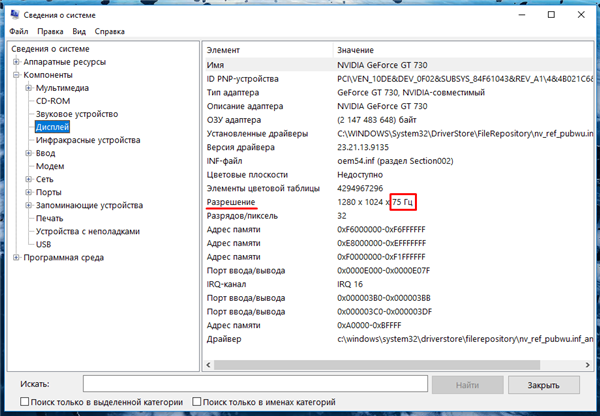This screenshot has height=416, width=600.
Task: Expand the Аппаратные ресурсы node
Action: pos(16,62)
